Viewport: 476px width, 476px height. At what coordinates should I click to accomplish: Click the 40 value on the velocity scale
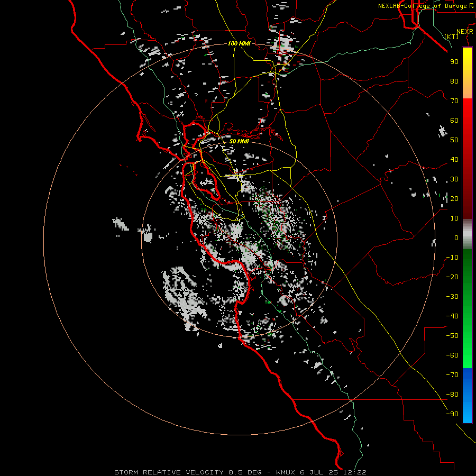[x=454, y=160]
